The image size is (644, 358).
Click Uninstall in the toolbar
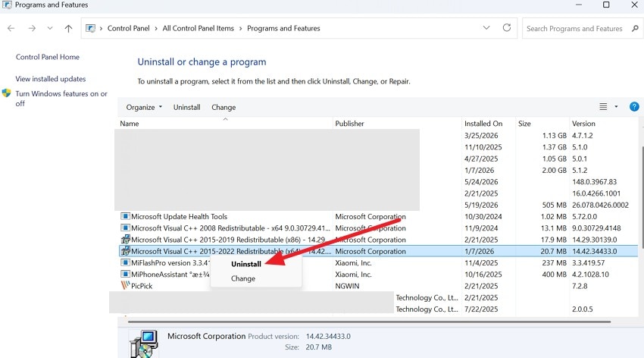pos(187,107)
